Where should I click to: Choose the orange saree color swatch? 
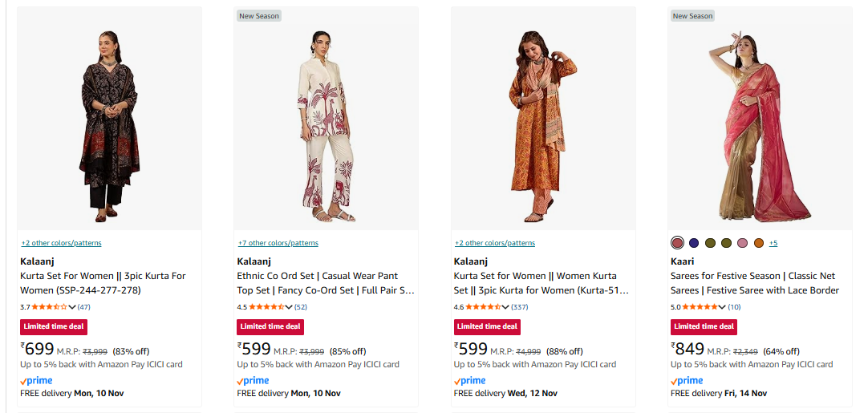(759, 243)
